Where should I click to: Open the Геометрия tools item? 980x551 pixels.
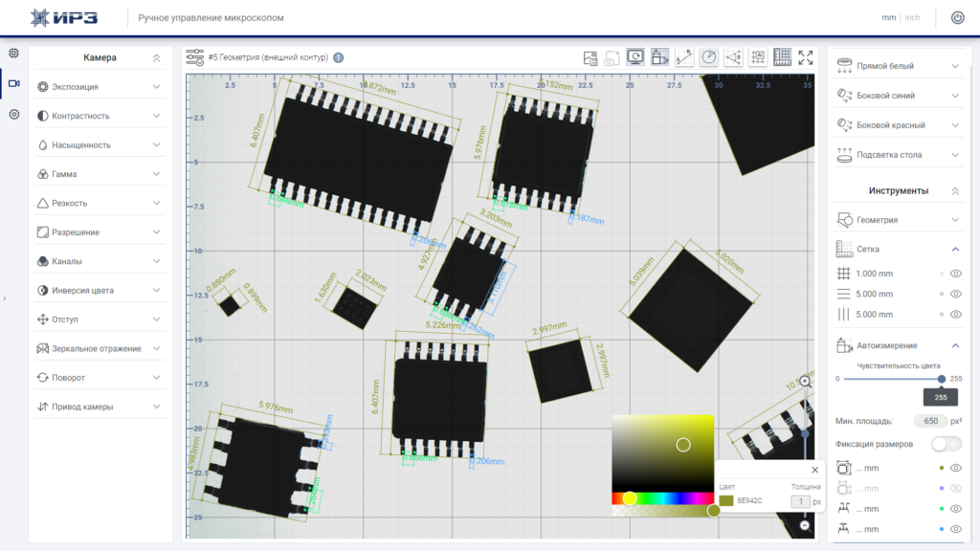(x=899, y=220)
